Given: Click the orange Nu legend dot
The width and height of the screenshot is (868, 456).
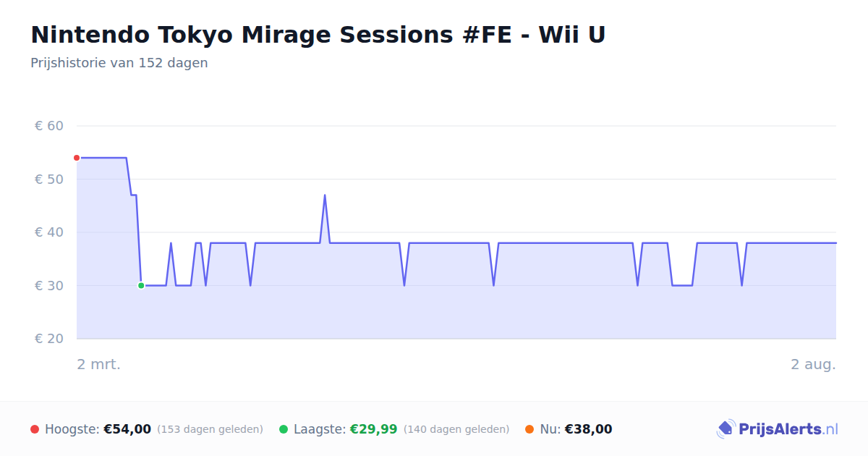Looking at the screenshot, I should [x=529, y=429].
